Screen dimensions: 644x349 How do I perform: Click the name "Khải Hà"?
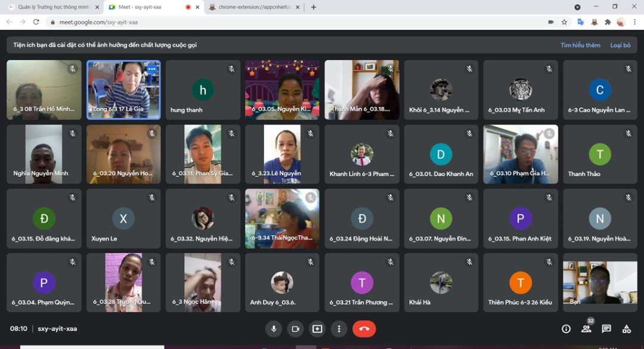pyautogui.click(x=419, y=303)
